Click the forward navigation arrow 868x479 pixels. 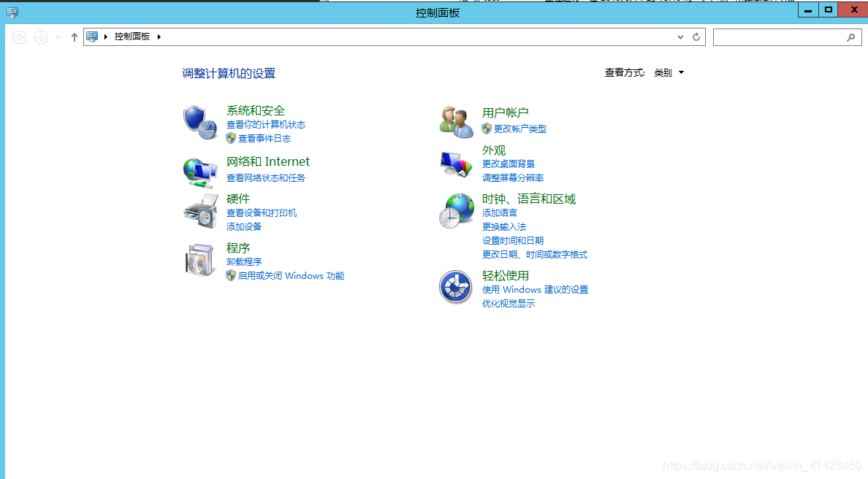click(x=41, y=37)
